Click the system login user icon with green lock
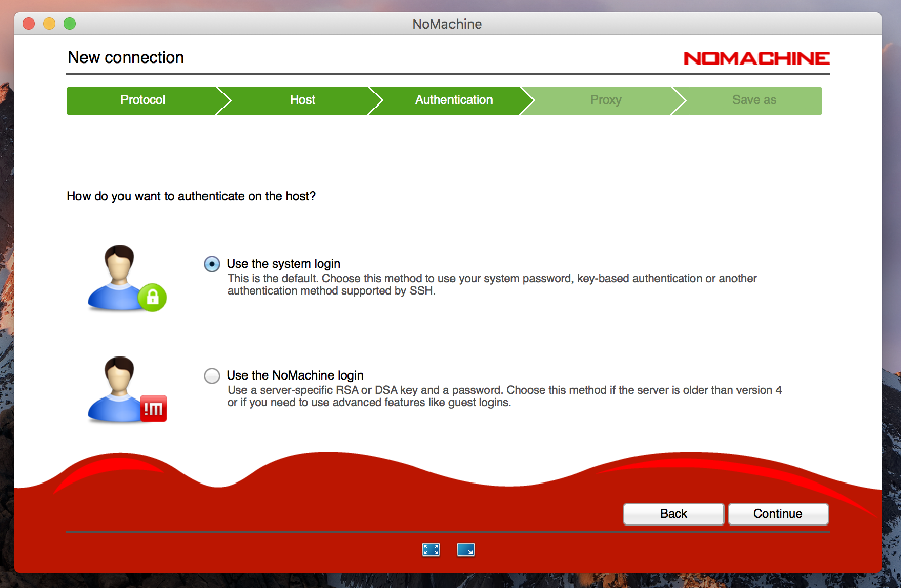 click(x=127, y=278)
